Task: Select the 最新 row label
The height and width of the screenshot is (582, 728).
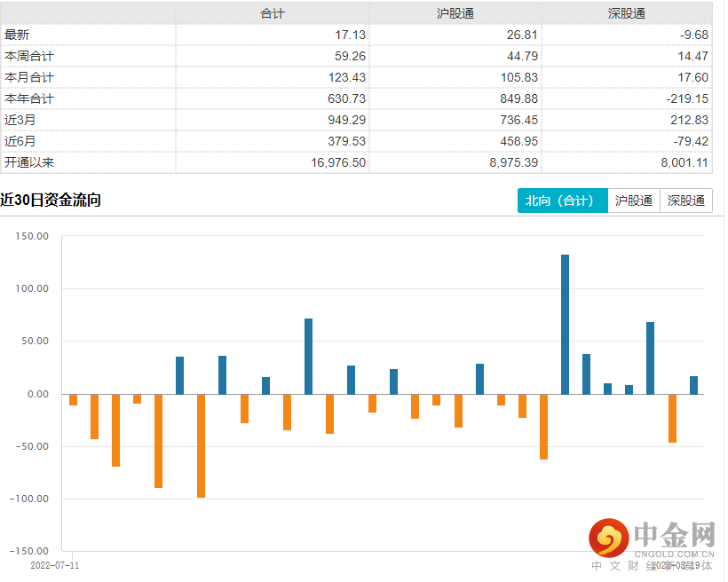Action: point(17,35)
